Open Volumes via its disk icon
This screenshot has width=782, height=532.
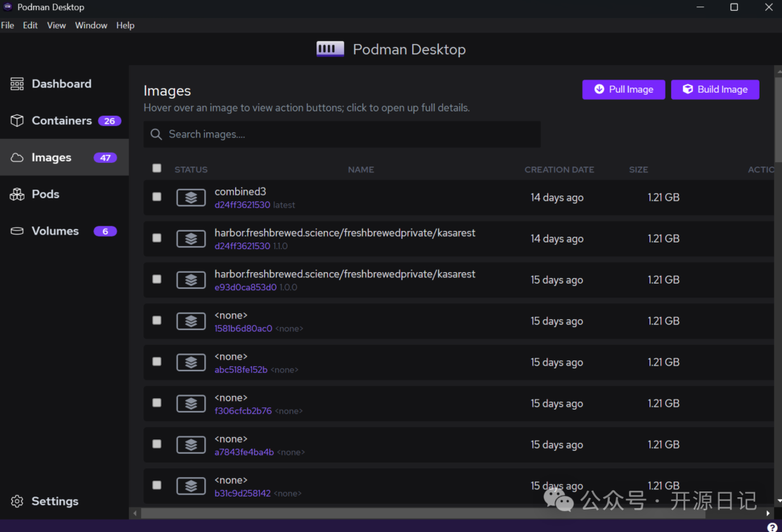point(17,231)
